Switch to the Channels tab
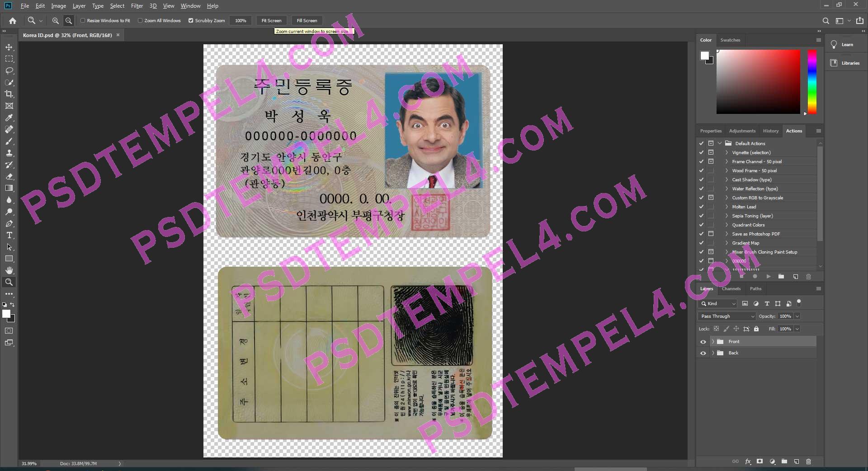This screenshot has height=471, width=868. (x=731, y=288)
